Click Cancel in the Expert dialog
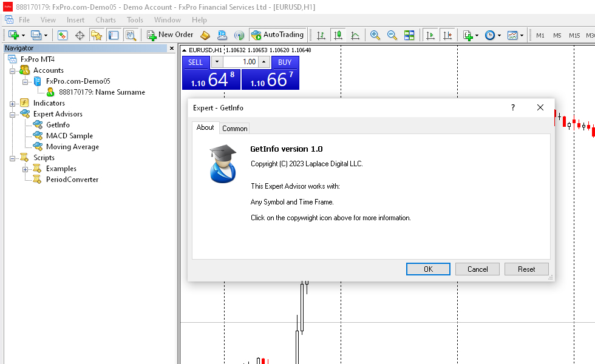This screenshot has width=595, height=364. [477, 269]
